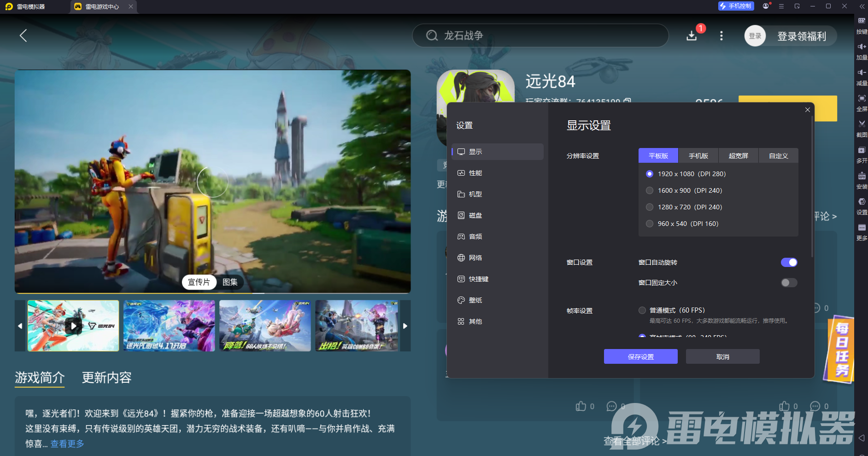868x456 pixels.
Task: Enter 全屏 fullscreen mode from the sidebar
Action: pyautogui.click(x=862, y=103)
